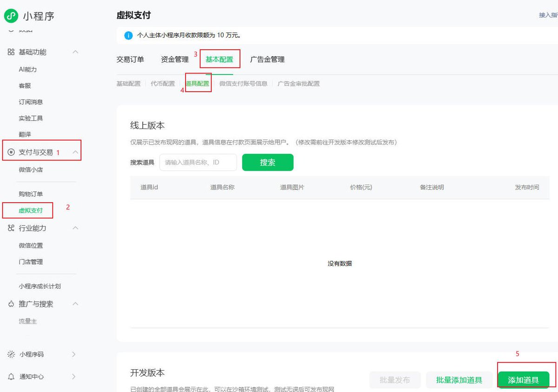Image resolution: width=558 pixels, height=392 pixels.
Task: Click the grid icon beside 基础功能
Action: point(11,52)
